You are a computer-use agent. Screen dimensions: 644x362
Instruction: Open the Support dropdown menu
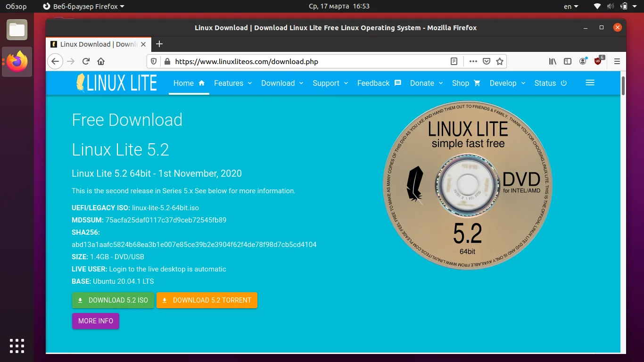330,83
